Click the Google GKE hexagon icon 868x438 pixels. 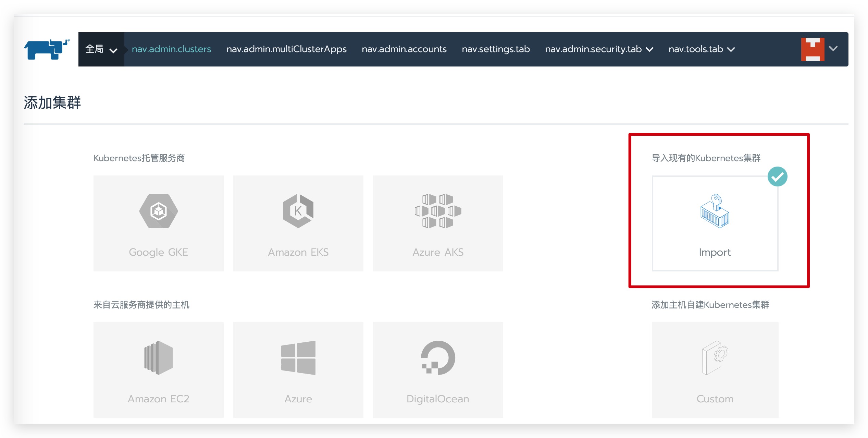[158, 211]
